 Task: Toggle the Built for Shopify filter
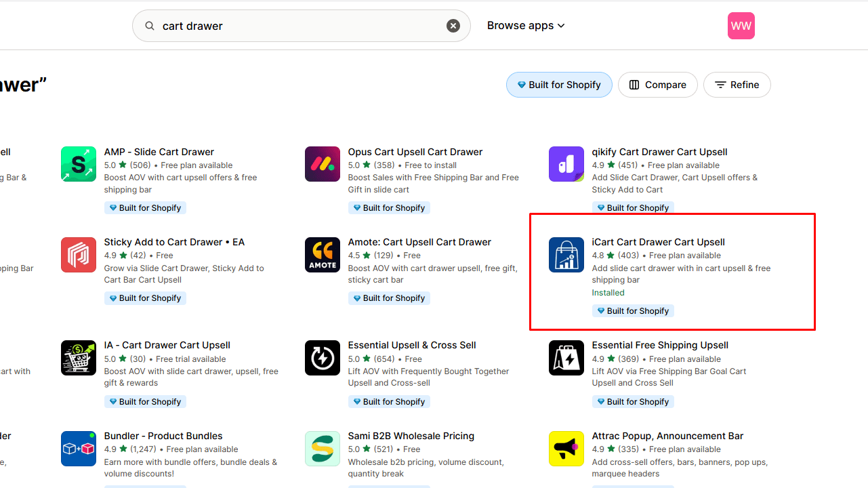(559, 85)
